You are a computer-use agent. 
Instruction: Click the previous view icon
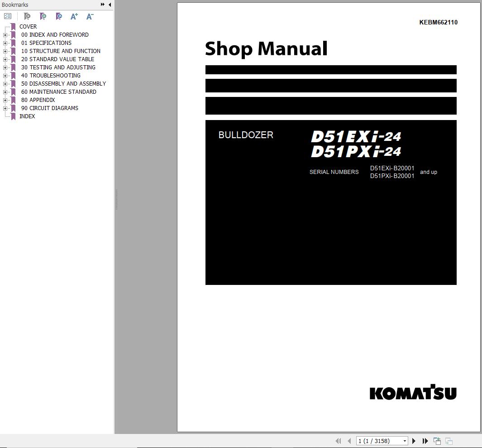pos(437,440)
